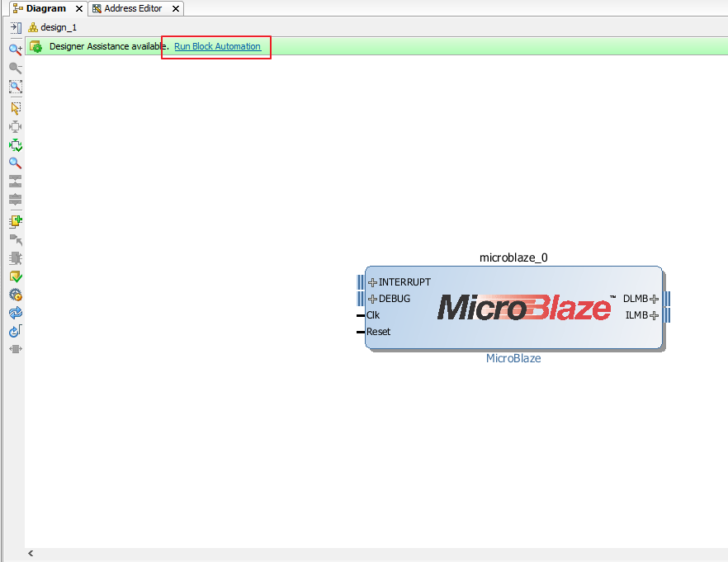Open the Address Editor tab

point(133,8)
